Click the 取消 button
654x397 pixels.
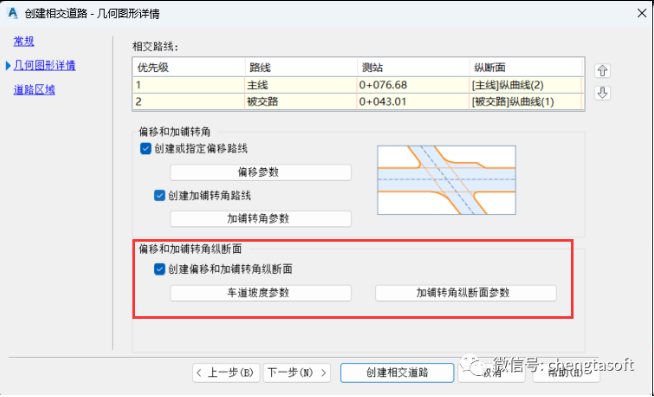[491, 373]
